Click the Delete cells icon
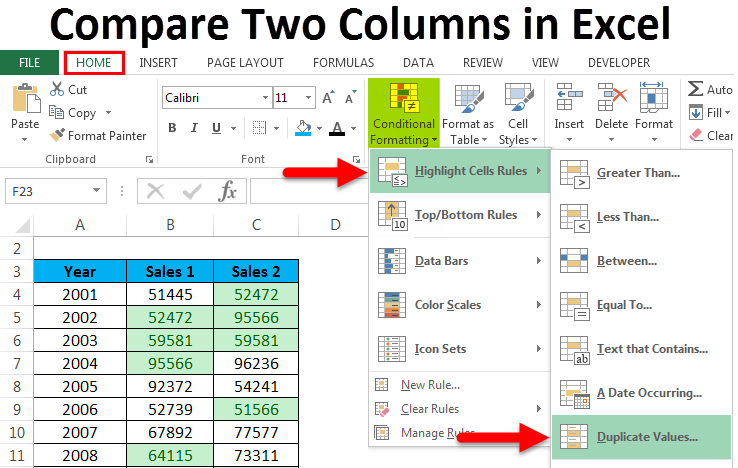 611,97
